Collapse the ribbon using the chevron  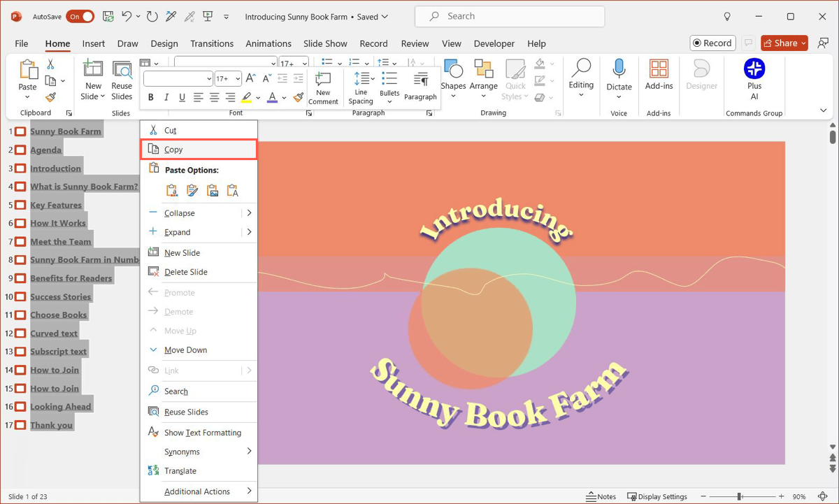(x=823, y=110)
